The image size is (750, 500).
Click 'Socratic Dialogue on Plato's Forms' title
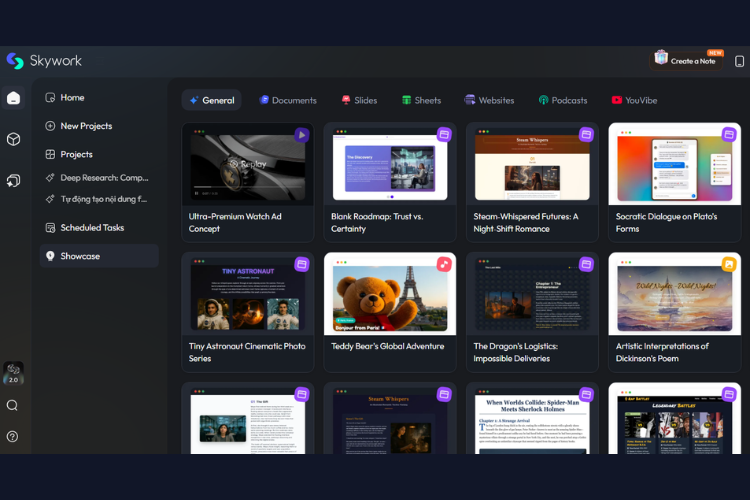[666, 222]
